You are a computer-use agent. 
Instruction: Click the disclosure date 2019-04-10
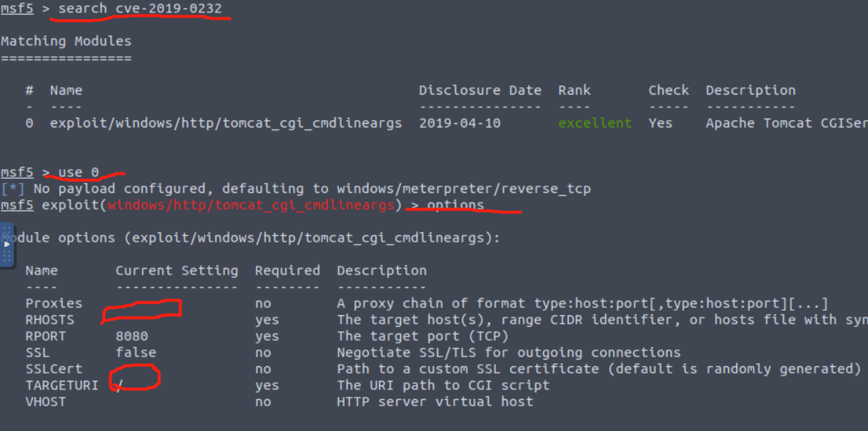pos(459,123)
